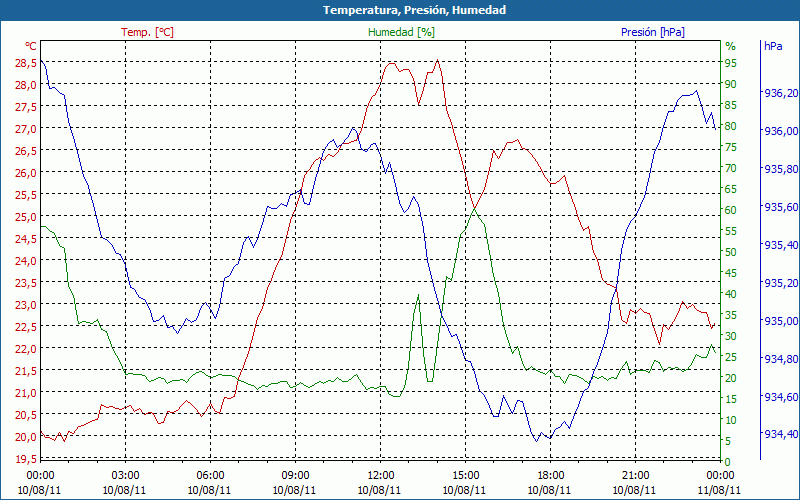Click the % unit label on humidity axis

coord(731,46)
